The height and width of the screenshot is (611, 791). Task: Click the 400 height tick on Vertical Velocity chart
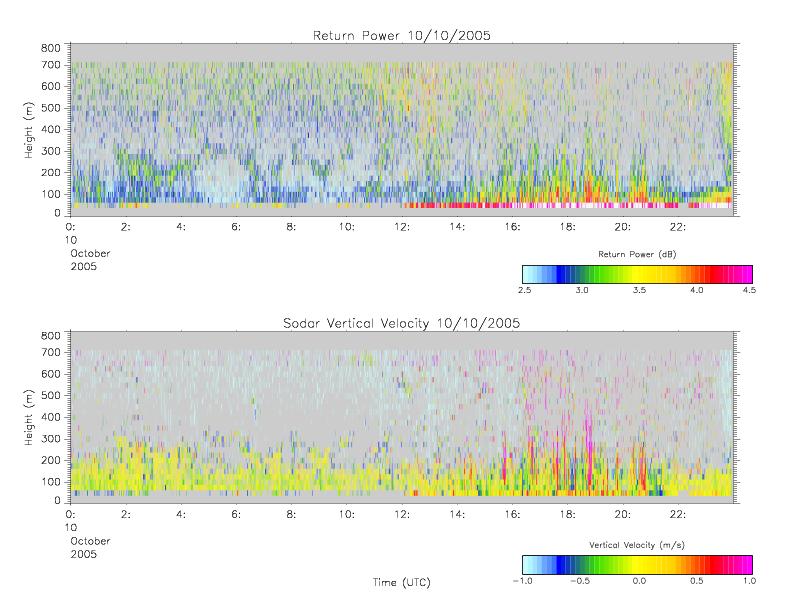coord(50,417)
